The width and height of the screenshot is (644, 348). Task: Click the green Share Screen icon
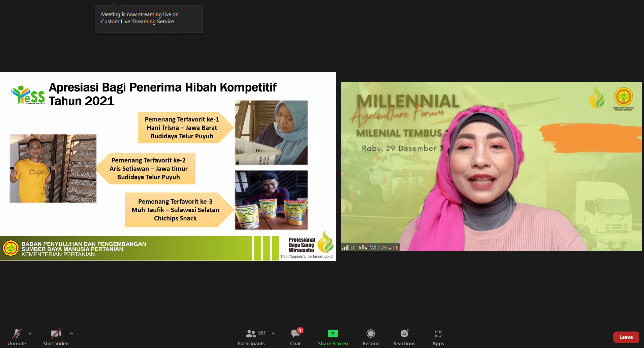[333, 334]
